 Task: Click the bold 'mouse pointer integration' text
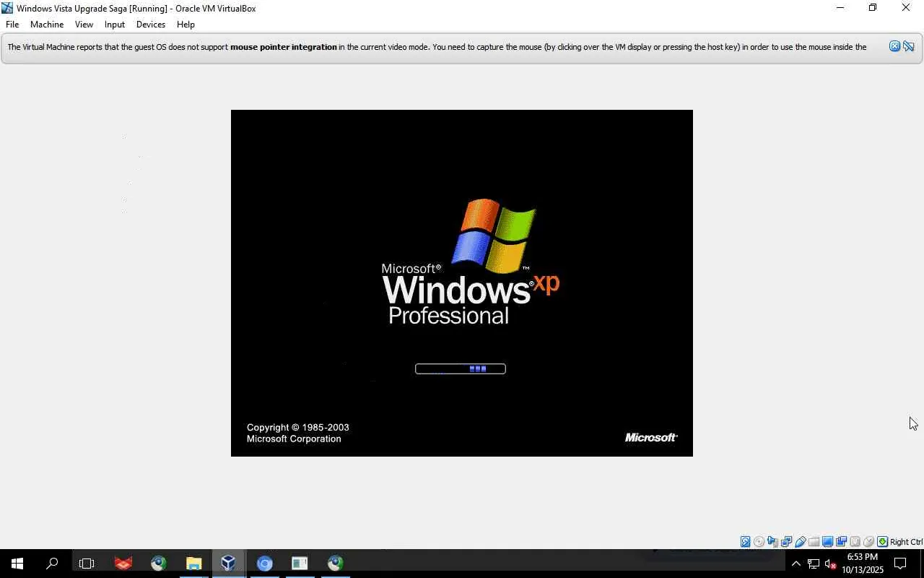click(284, 47)
